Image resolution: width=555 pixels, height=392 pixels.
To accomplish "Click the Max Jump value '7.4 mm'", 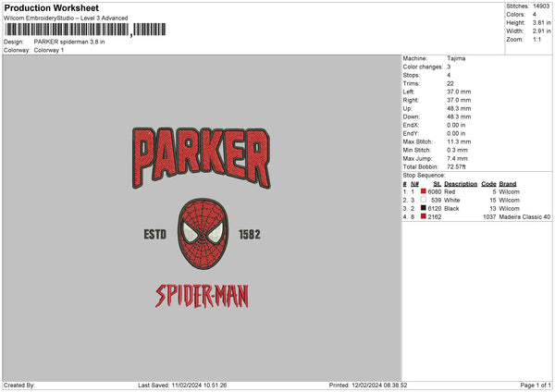I will [457, 158].
